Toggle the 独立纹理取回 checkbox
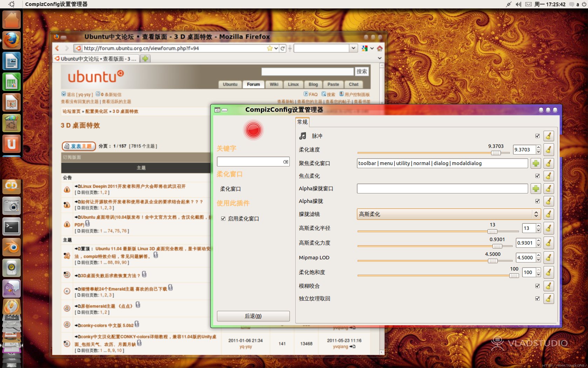 (x=537, y=299)
